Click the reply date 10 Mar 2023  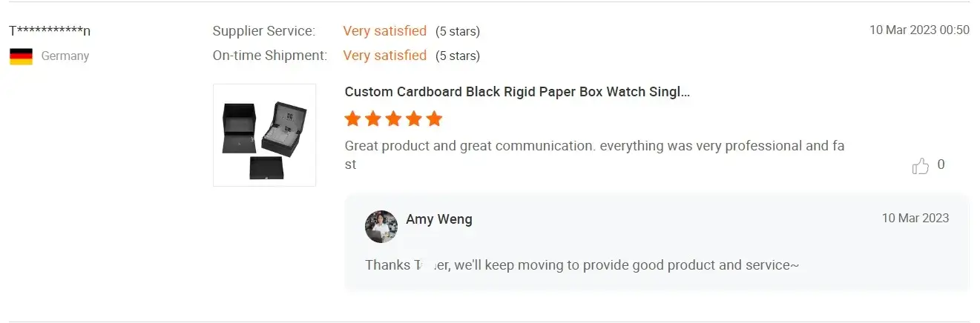(x=915, y=218)
